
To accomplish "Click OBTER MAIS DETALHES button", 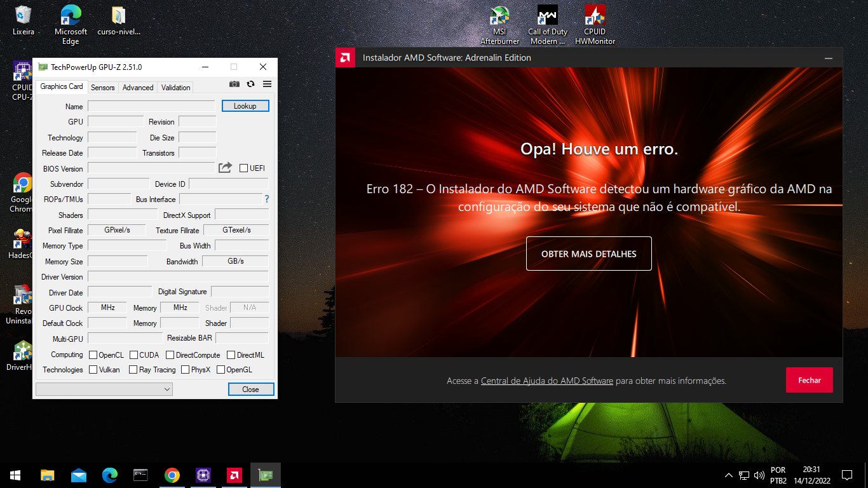I will click(x=589, y=254).
